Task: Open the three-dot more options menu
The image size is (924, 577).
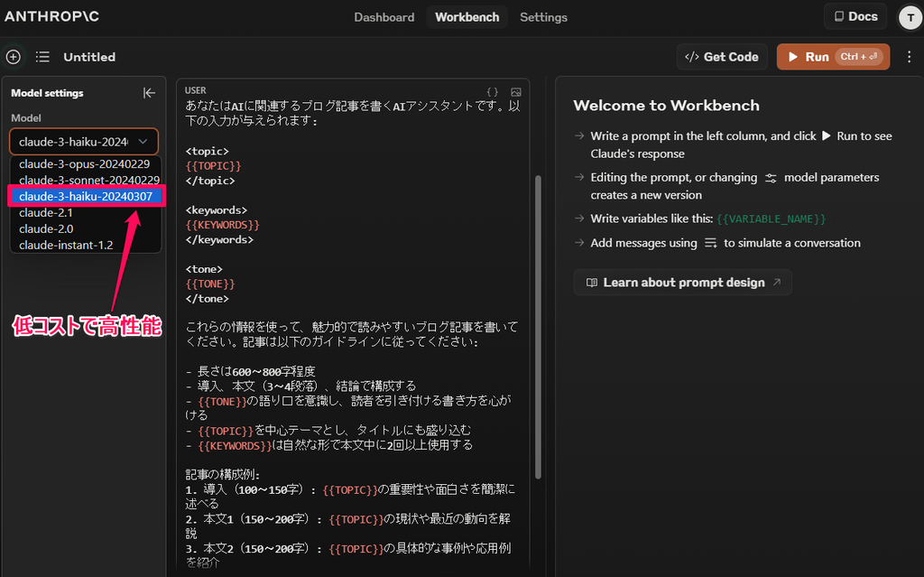Action: pos(910,57)
